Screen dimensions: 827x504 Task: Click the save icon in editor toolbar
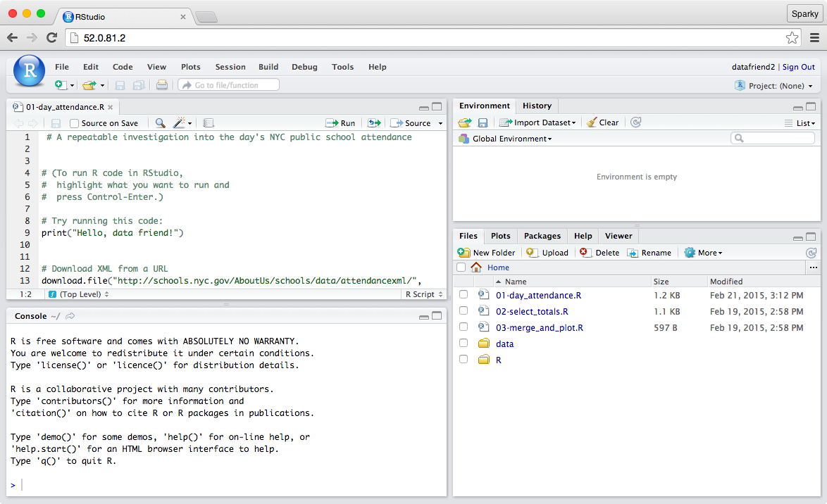56,123
